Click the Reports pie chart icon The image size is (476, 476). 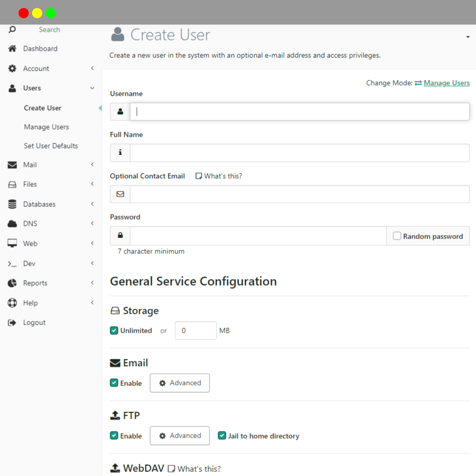[x=12, y=283]
